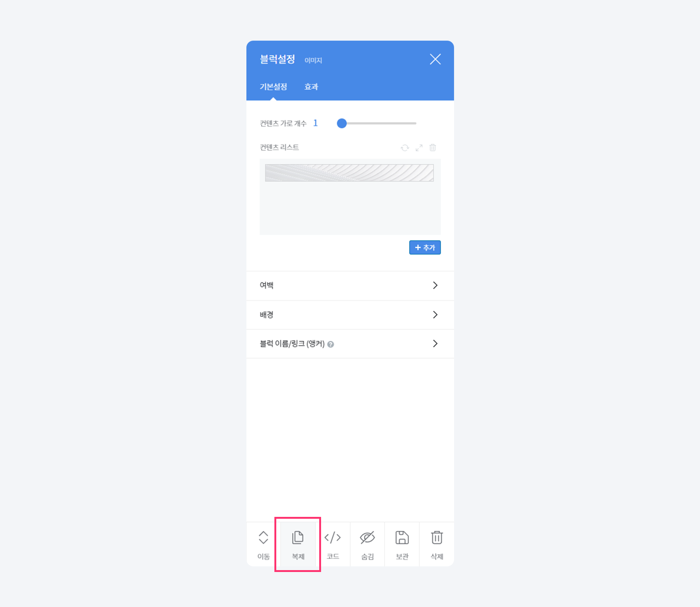This screenshot has height=607, width=700.
Task: Click the + 추가 button
Action: pos(425,247)
